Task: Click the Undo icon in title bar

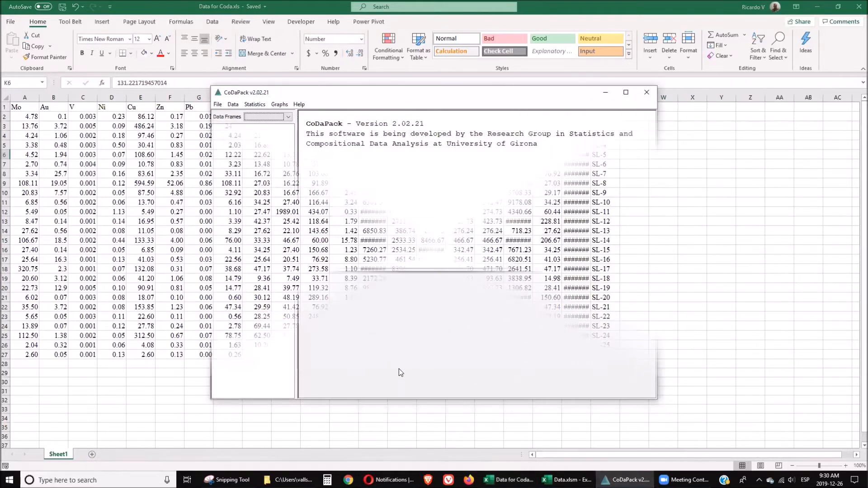Action: point(75,7)
